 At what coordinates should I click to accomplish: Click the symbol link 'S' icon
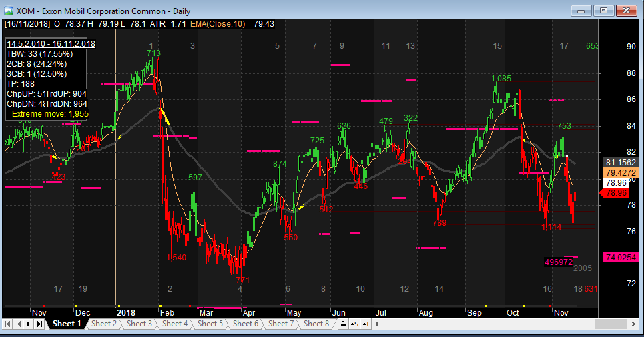354,324
